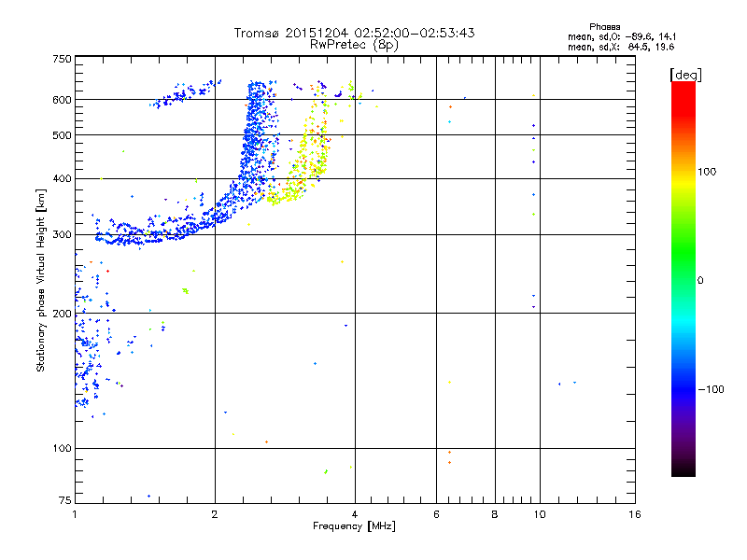Click the blue trace segment near 600 km above 1.5 MHz
Image resolution: width=747 pixels, height=560 pixels.
(x=186, y=92)
